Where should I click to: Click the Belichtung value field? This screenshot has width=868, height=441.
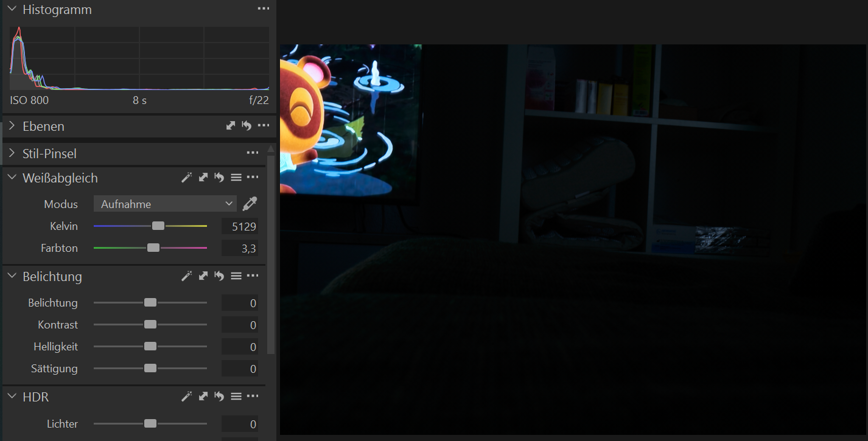(240, 303)
